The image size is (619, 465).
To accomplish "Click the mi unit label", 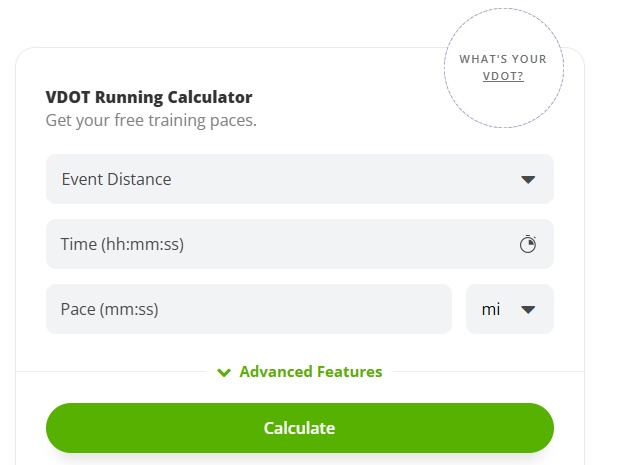I will [x=491, y=309].
